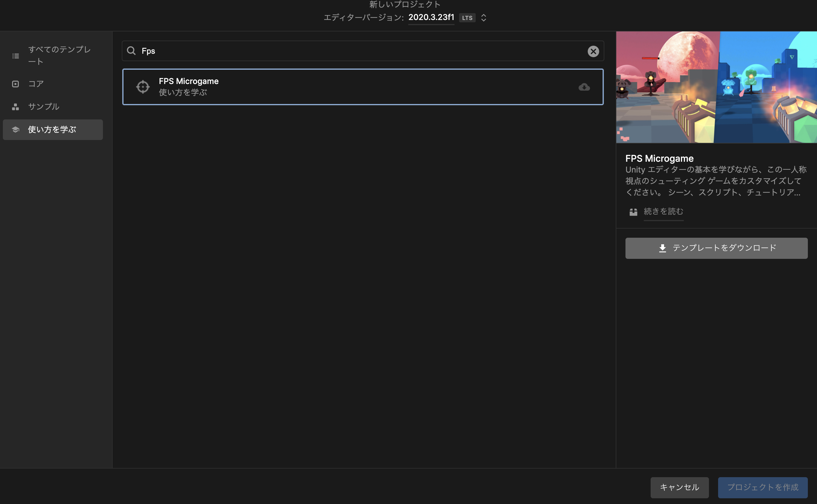Click the search magnifier icon
The height and width of the screenshot is (504, 817).
click(x=131, y=51)
